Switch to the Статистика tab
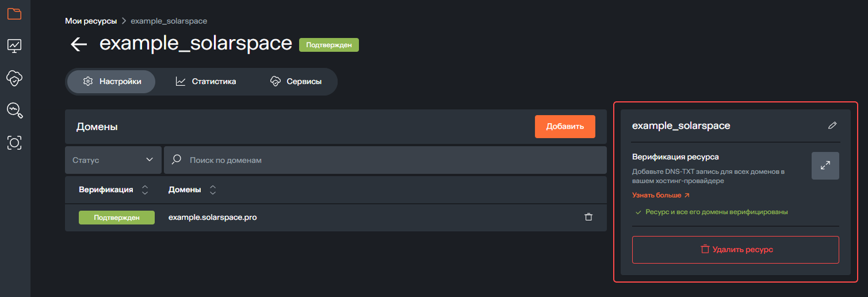 click(206, 82)
